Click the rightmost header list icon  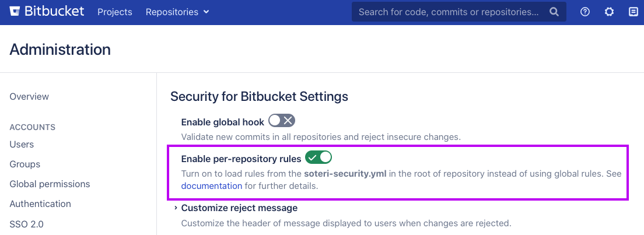click(633, 12)
